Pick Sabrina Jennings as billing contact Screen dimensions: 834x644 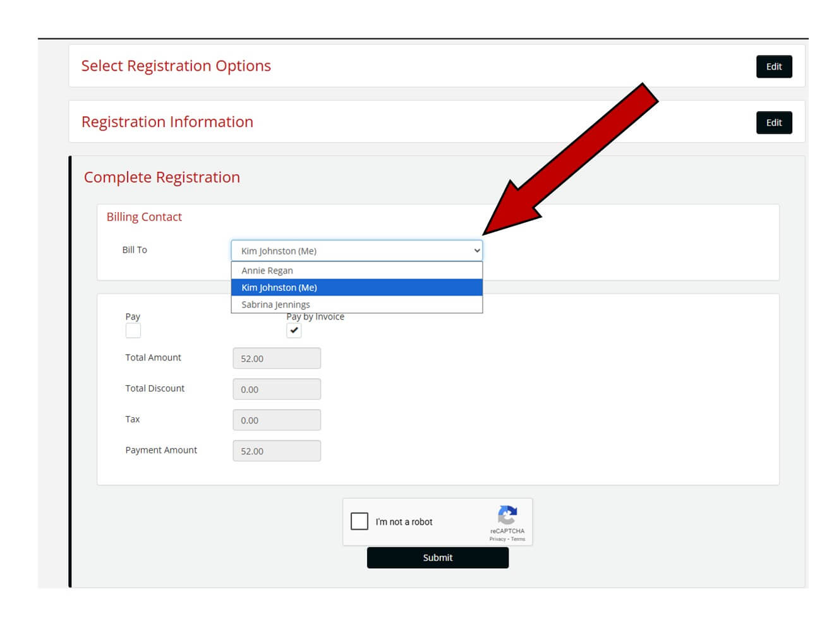coord(356,304)
